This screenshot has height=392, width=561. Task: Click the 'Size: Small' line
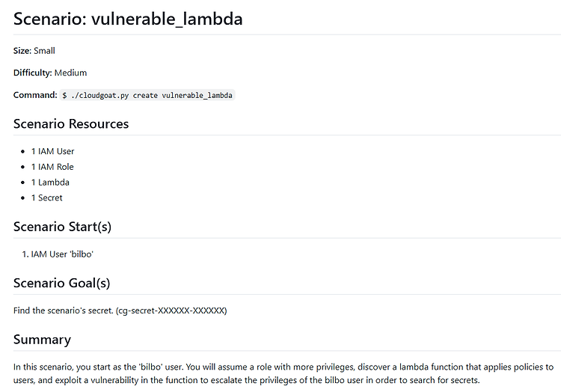pyautogui.click(x=34, y=51)
